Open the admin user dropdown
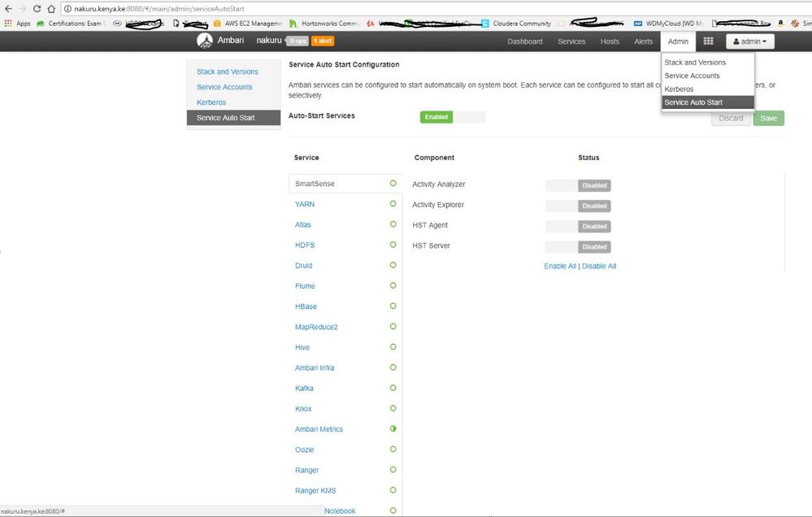This screenshot has height=517, width=812. 750,41
